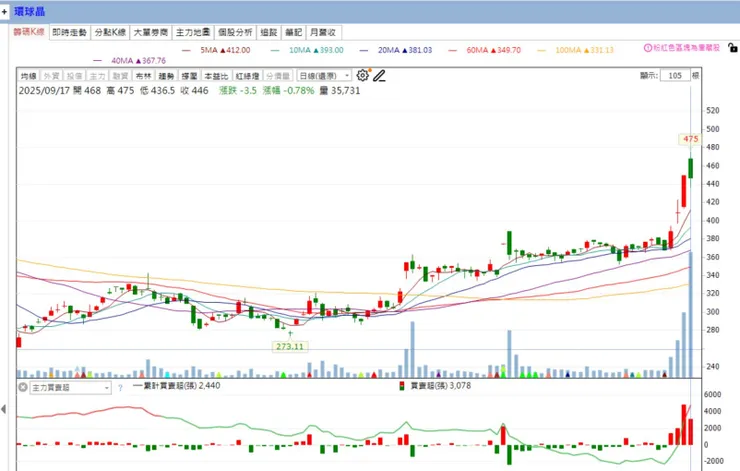740x471 pixels.
Task: Open the 主力地圖 tab
Action: coord(193,33)
